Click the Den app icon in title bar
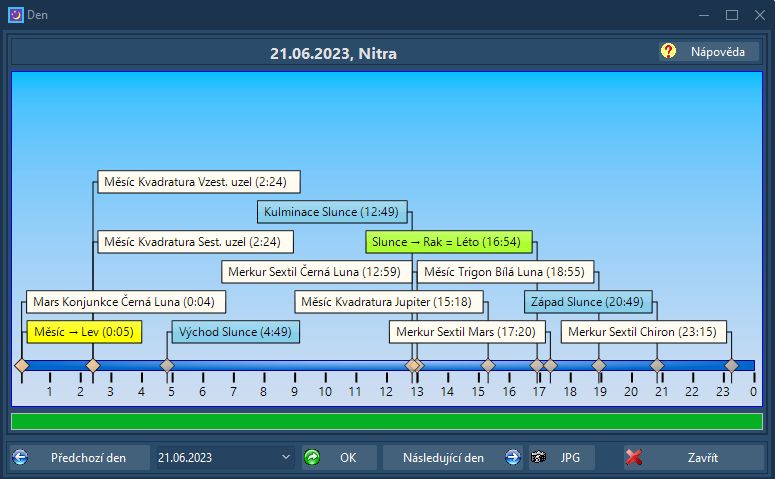Image resolution: width=775 pixels, height=479 pixels. click(15, 15)
